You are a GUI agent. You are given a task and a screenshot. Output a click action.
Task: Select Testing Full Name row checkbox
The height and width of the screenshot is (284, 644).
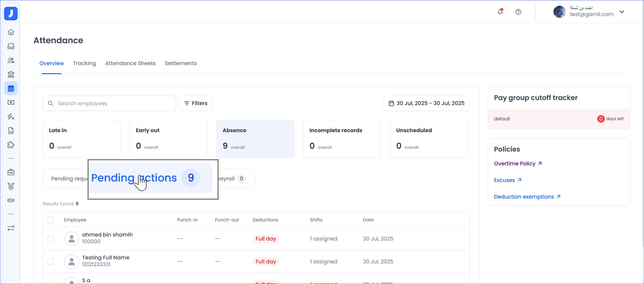pos(51,262)
